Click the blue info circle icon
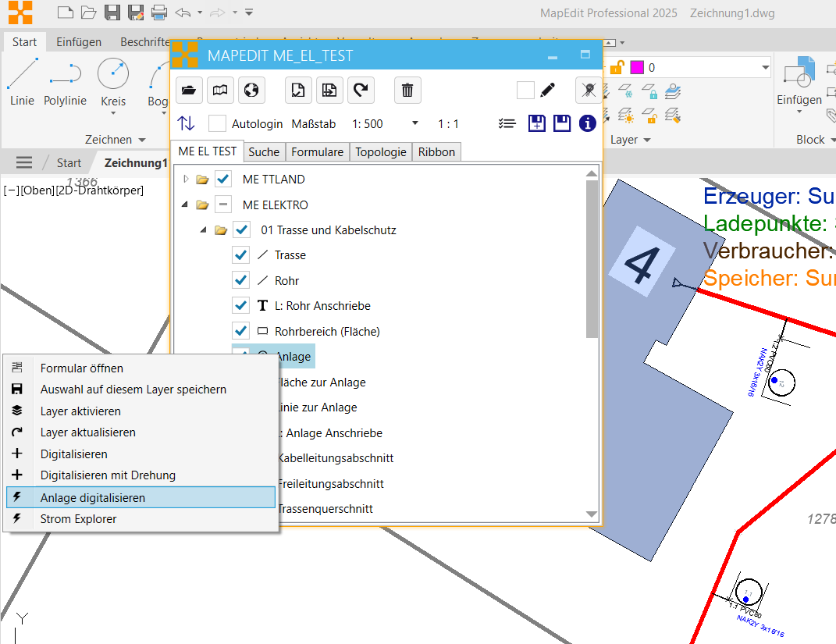Image resolution: width=836 pixels, height=644 pixels. [588, 123]
